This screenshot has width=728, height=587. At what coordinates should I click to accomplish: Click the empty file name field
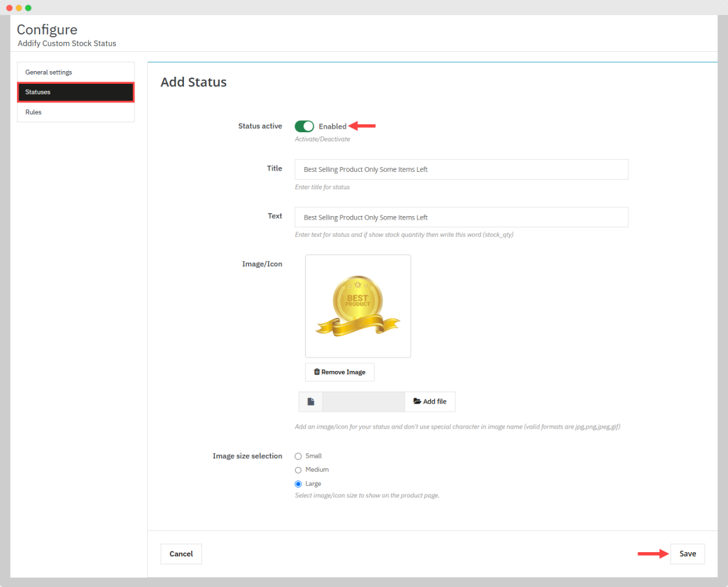[363, 402]
